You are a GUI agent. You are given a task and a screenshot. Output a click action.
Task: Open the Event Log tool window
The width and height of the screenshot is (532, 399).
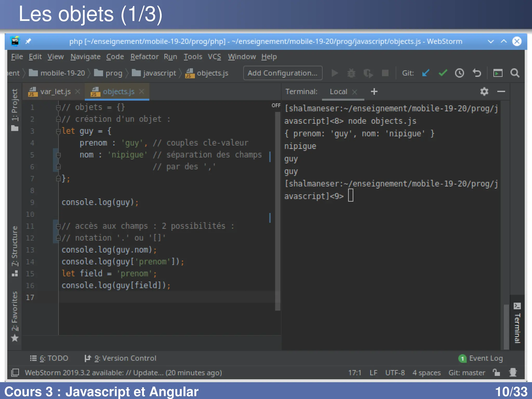(481, 358)
